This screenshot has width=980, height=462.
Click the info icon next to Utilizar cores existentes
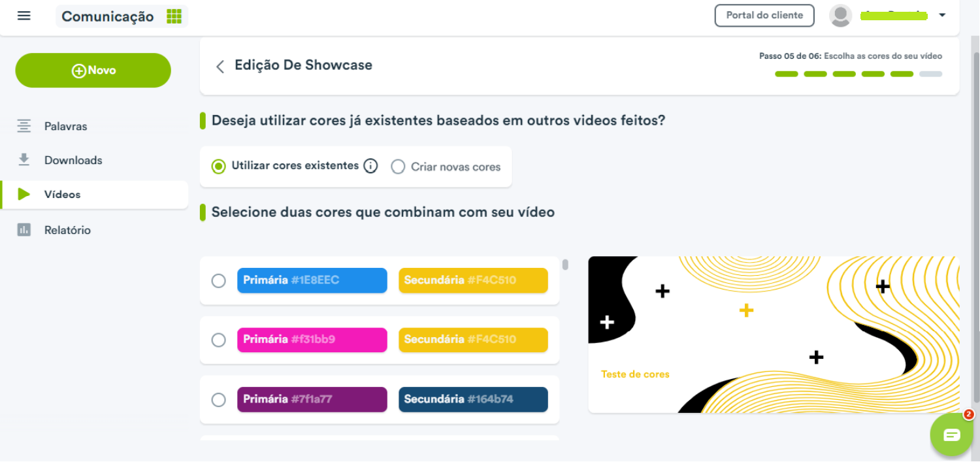tap(370, 166)
